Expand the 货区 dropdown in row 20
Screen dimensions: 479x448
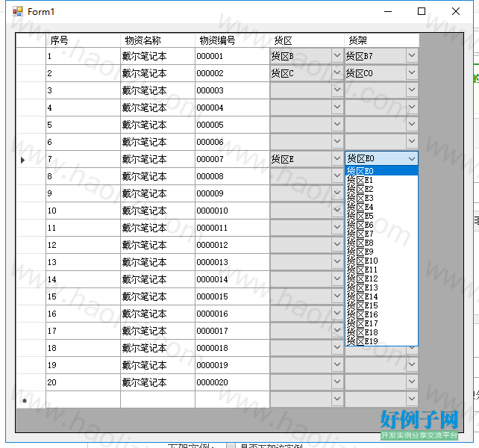[337, 382]
